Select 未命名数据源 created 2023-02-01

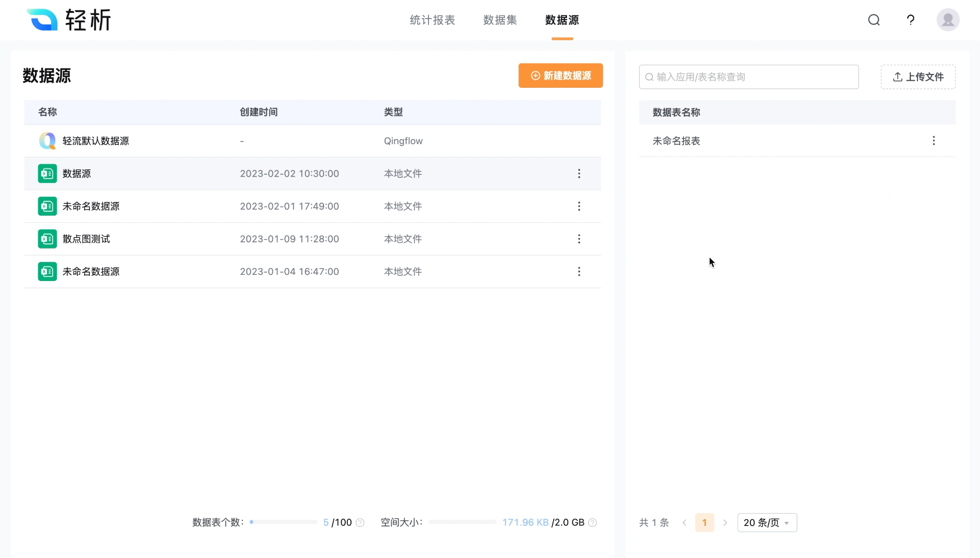click(x=91, y=206)
